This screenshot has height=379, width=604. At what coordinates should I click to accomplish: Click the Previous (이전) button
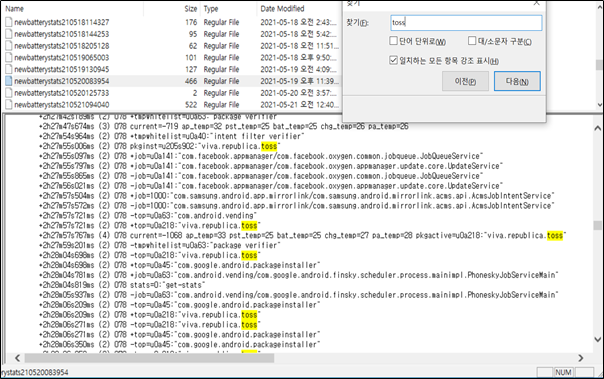pos(465,81)
